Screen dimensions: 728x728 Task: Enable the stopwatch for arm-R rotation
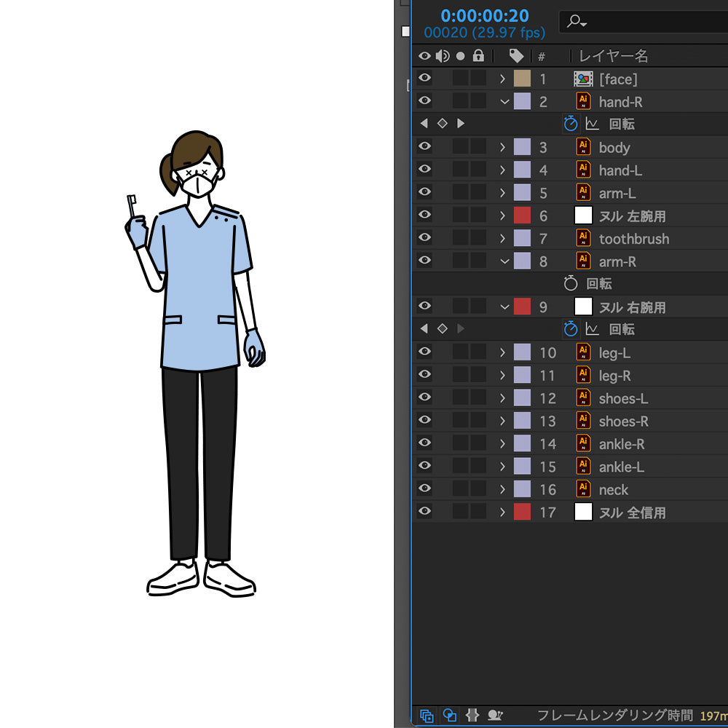pos(571,284)
